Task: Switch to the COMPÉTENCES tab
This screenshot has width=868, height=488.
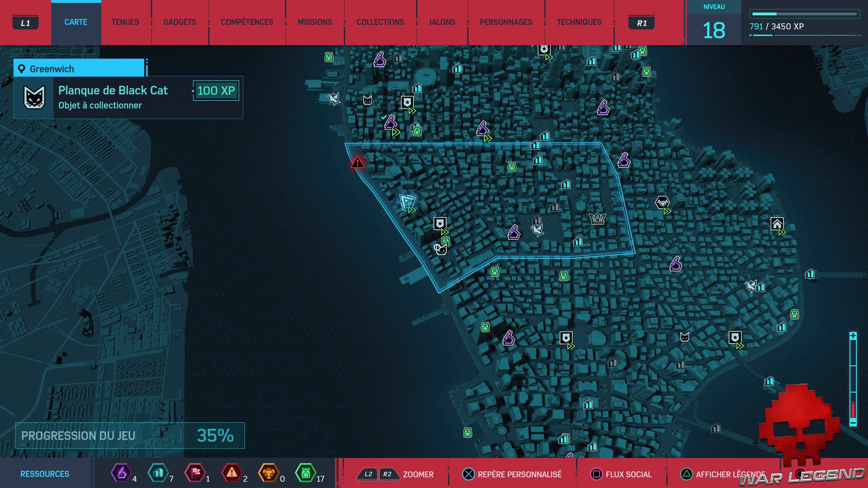Action: [x=247, y=22]
